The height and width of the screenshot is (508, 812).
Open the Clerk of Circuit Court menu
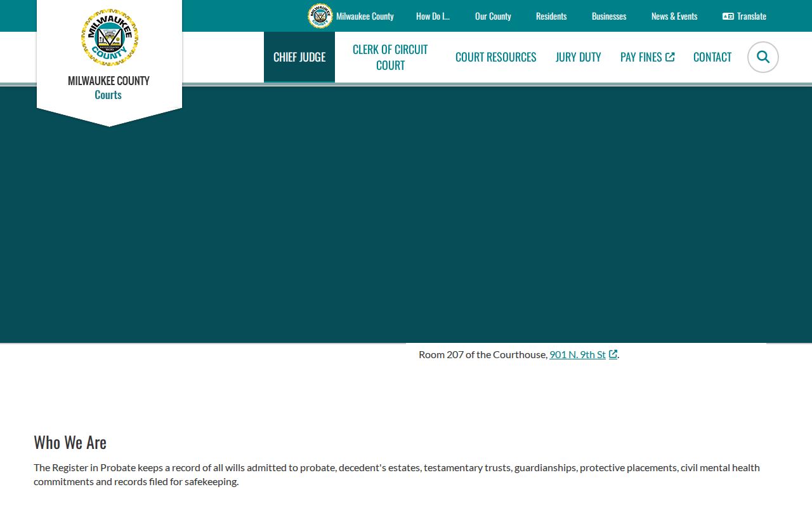[390, 57]
